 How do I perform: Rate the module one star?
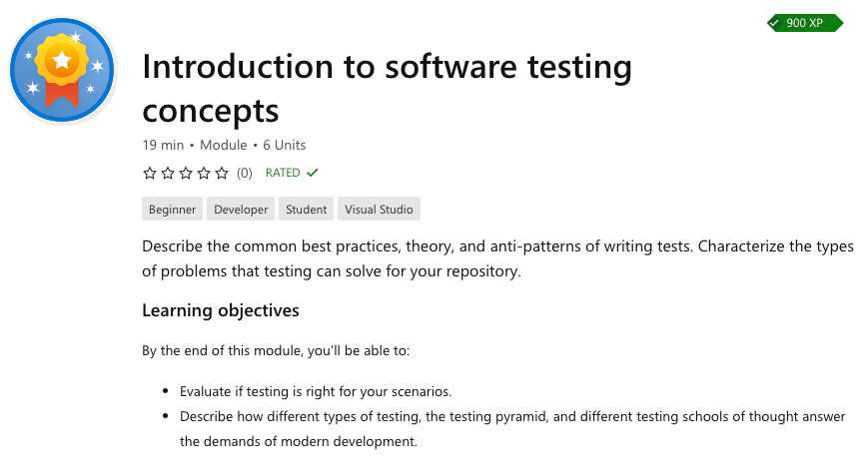point(150,173)
